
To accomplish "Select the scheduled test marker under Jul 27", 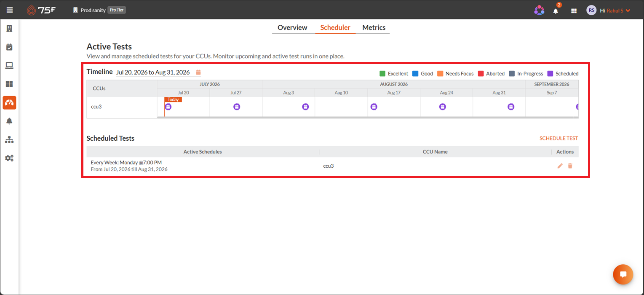I will click(x=237, y=107).
